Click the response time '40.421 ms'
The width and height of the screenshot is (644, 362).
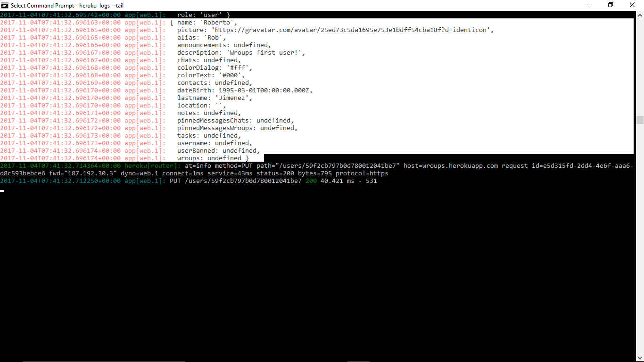click(337, 181)
